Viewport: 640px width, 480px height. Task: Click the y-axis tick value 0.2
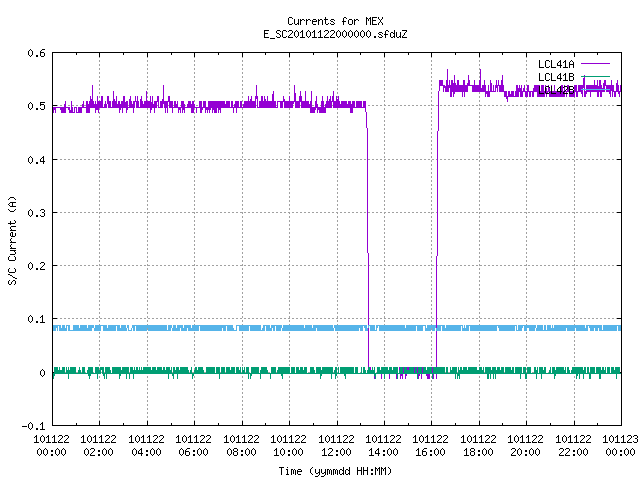(x=36, y=266)
